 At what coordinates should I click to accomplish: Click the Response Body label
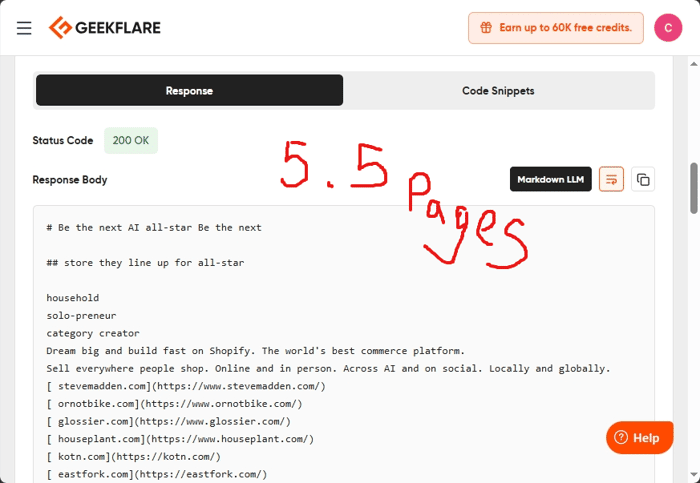[x=70, y=180]
